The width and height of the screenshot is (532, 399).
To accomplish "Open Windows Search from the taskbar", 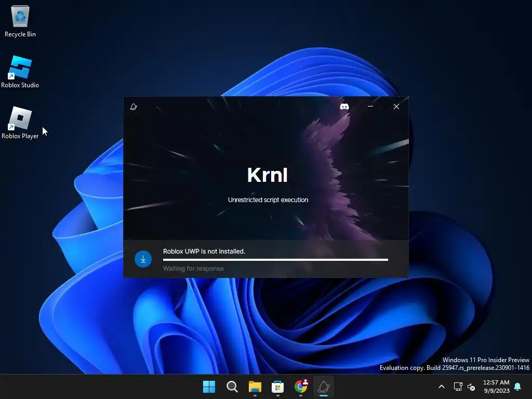I will coord(232,387).
